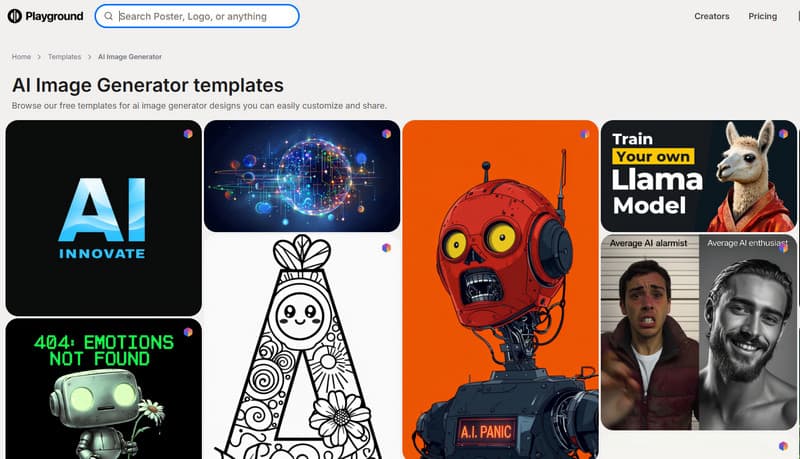Click the badge icon on AI Innovate template

[x=188, y=133]
